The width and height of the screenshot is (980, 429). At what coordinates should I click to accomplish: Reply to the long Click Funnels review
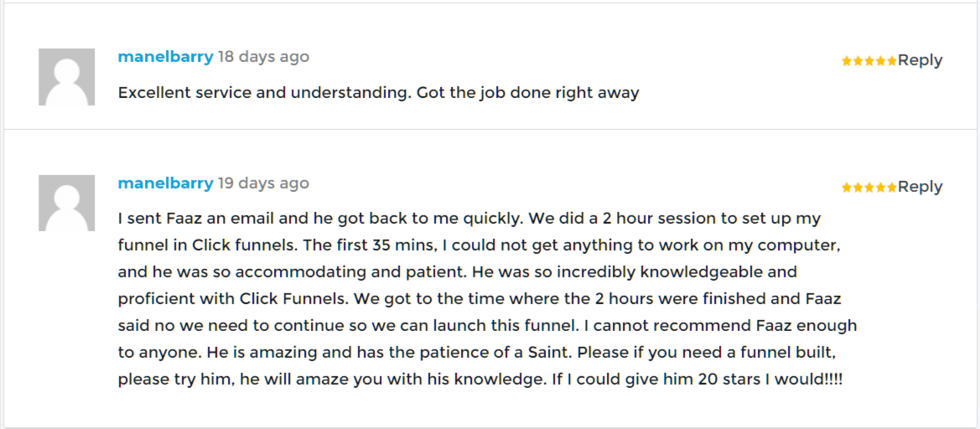pyautogui.click(x=920, y=187)
